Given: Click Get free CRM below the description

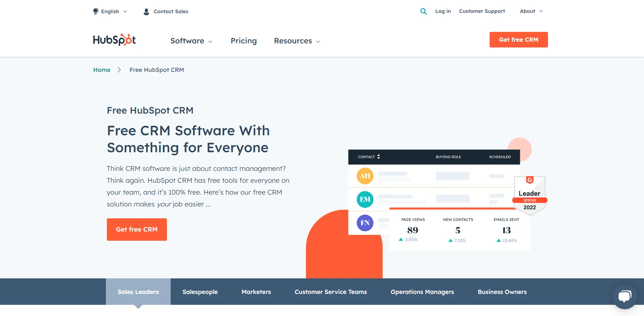Looking at the screenshot, I should coord(137,230).
